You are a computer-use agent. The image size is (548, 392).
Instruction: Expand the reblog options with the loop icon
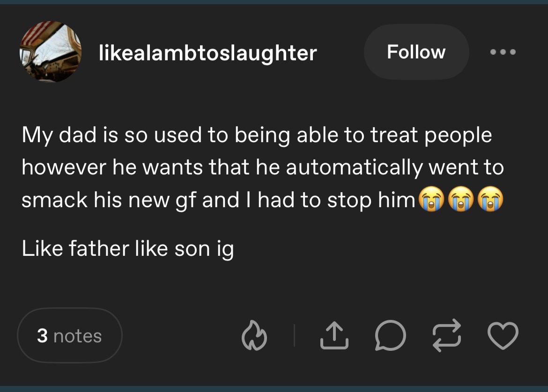447,335
